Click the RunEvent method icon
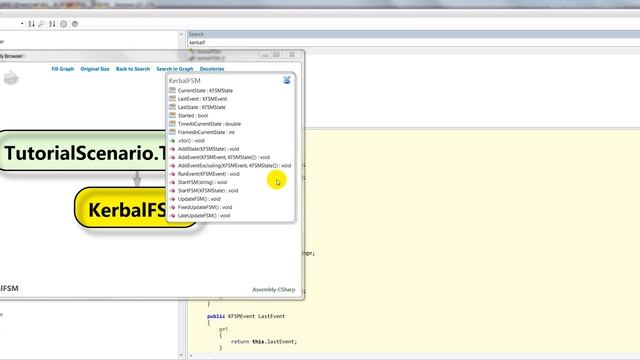 pyautogui.click(x=172, y=174)
